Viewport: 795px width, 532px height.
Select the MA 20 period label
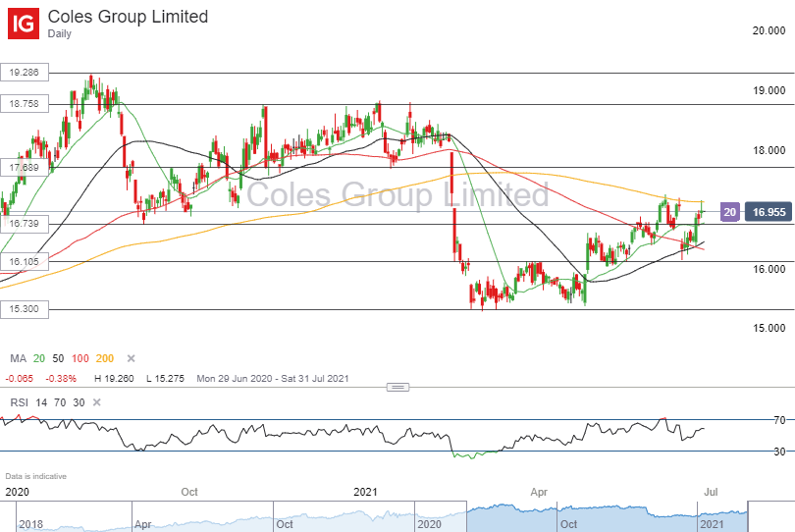(39, 358)
